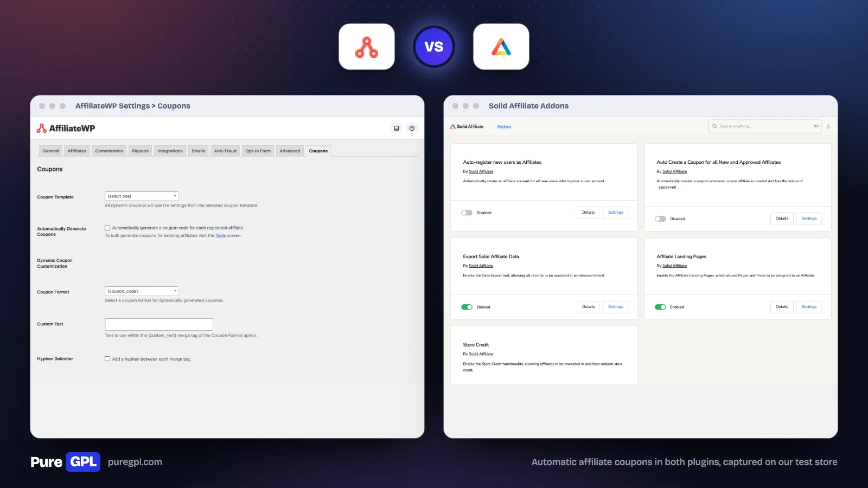Open Details for Auto-register new users addon

[x=588, y=213]
